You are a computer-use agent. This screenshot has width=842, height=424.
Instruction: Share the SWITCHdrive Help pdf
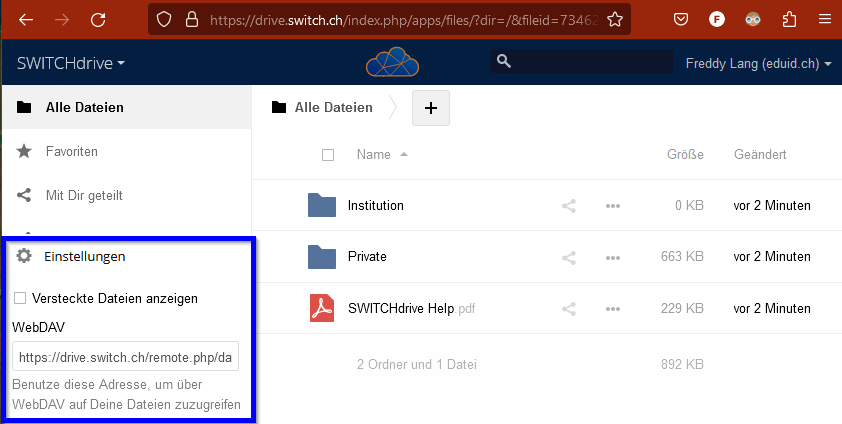[x=569, y=309]
